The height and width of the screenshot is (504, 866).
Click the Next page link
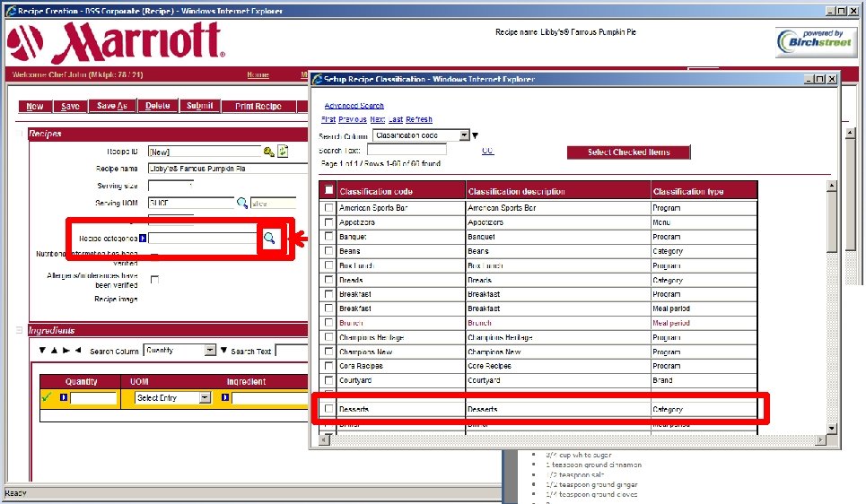point(377,119)
